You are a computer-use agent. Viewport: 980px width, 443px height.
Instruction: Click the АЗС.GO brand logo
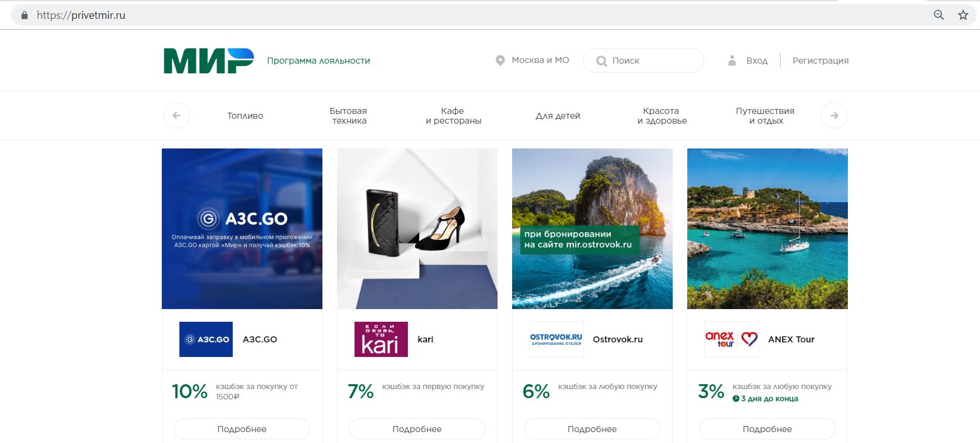(x=206, y=339)
